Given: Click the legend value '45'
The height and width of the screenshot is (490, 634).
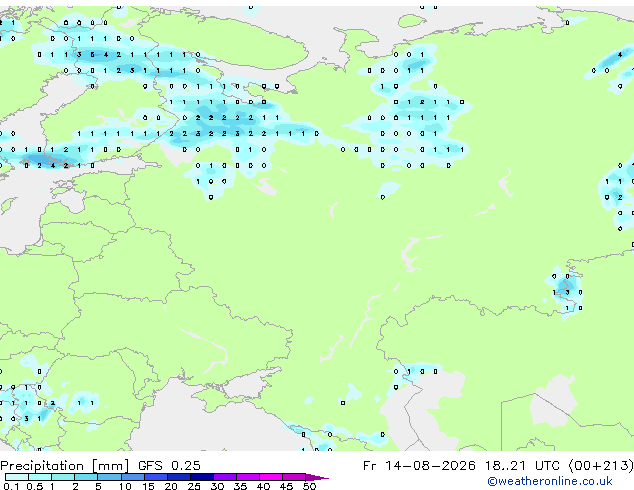Looking at the screenshot, I should click(x=287, y=486).
